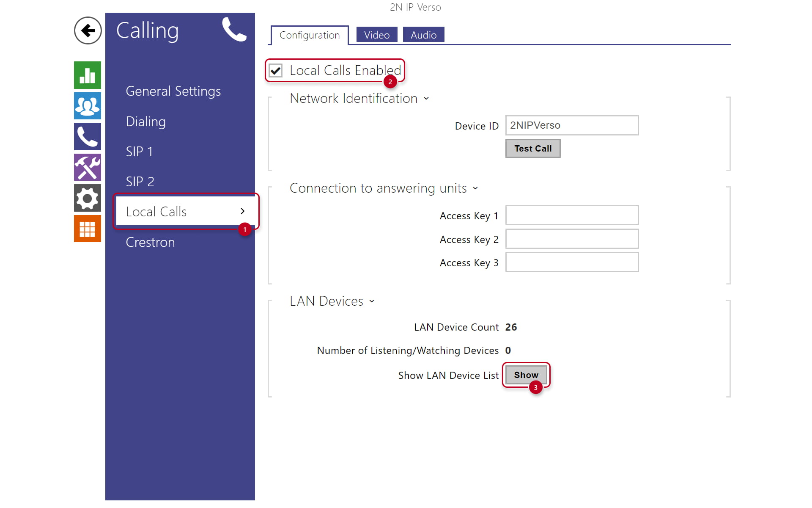This screenshot has height=508, width=812.
Task: Open the Services tools icon
Action: click(x=88, y=167)
